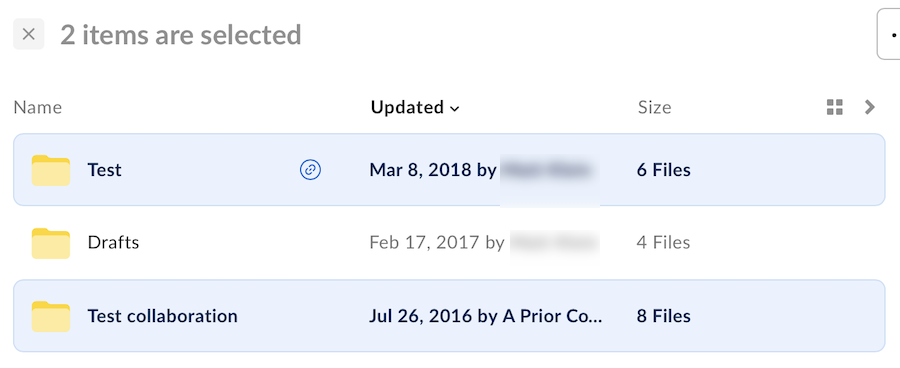Open the Test folder name link
The width and height of the screenshot is (900, 368).
[x=104, y=170]
